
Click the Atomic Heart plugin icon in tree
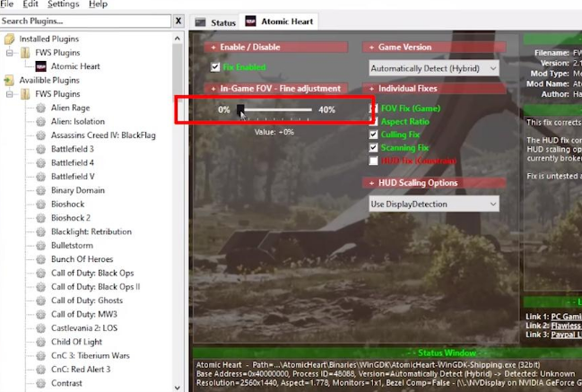[x=41, y=66]
